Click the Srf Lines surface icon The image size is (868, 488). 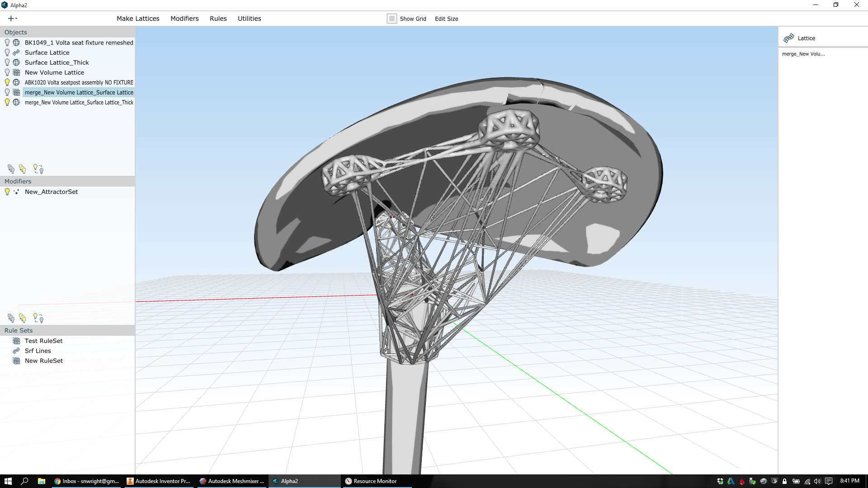[x=16, y=351]
